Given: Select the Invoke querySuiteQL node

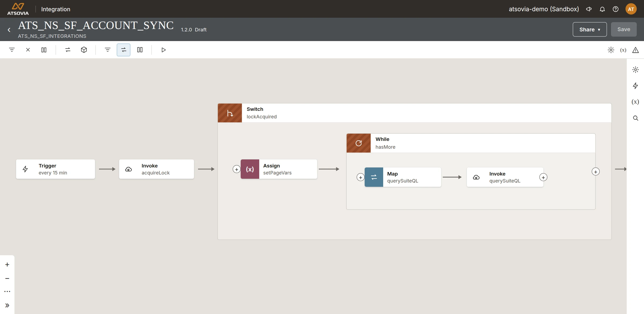Looking at the screenshot, I should (505, 177).
